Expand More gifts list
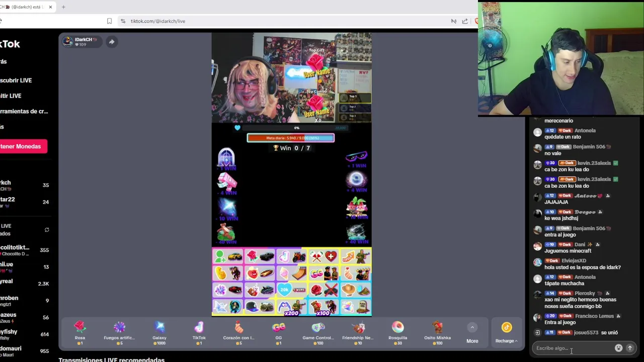This screenshot has height=362, width=644. pyautogui.click(x=472, y=333)
